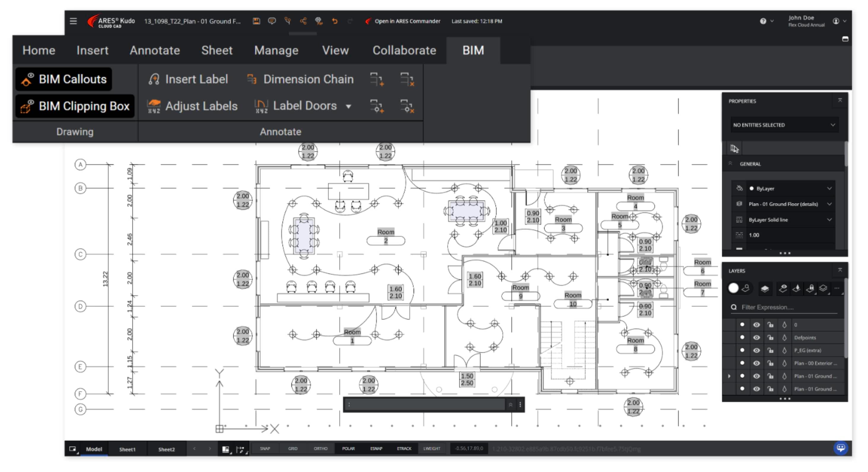The image size is (868, 472).
Task: Click the share icon in top bar
Action: tap(303, 21)
